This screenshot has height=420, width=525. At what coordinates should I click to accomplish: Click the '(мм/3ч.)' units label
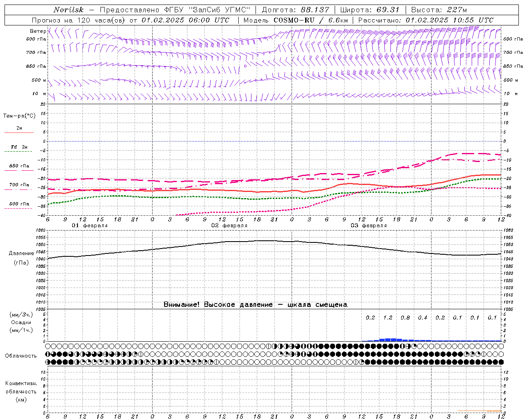pyautogui.click(x=21, y=315)
